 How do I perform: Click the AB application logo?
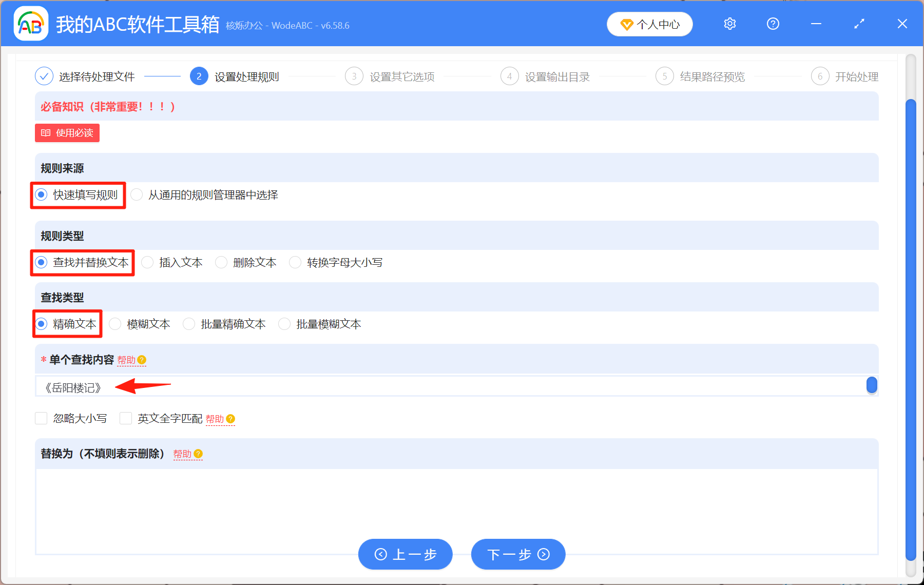tap(31, 23)
